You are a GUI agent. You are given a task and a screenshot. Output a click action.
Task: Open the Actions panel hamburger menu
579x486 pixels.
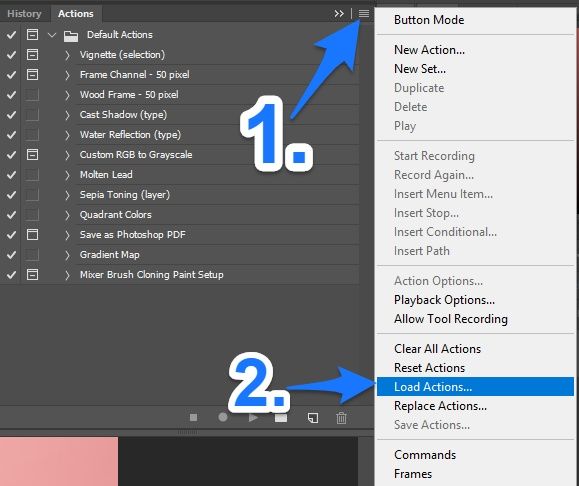(x=364, y=14)
